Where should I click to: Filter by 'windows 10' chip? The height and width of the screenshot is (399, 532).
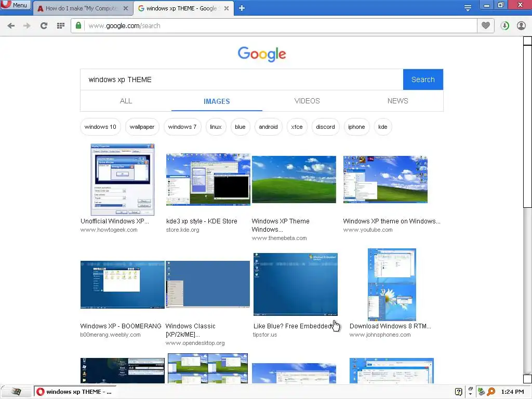pos(100,127)
